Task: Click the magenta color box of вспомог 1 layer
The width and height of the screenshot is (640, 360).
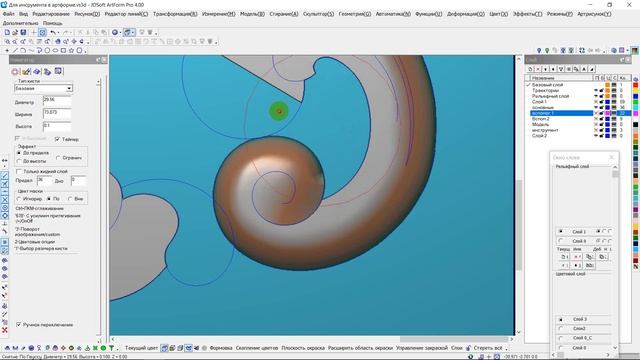Action: (607, 113)
